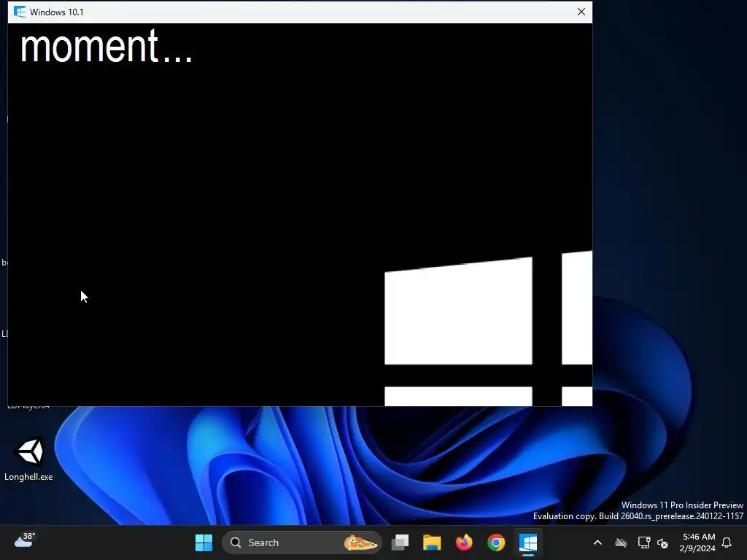The width and height of the screenshot is (747, 560).
Task: Close the Windows 10.1 window
Action: pos(581,12)
